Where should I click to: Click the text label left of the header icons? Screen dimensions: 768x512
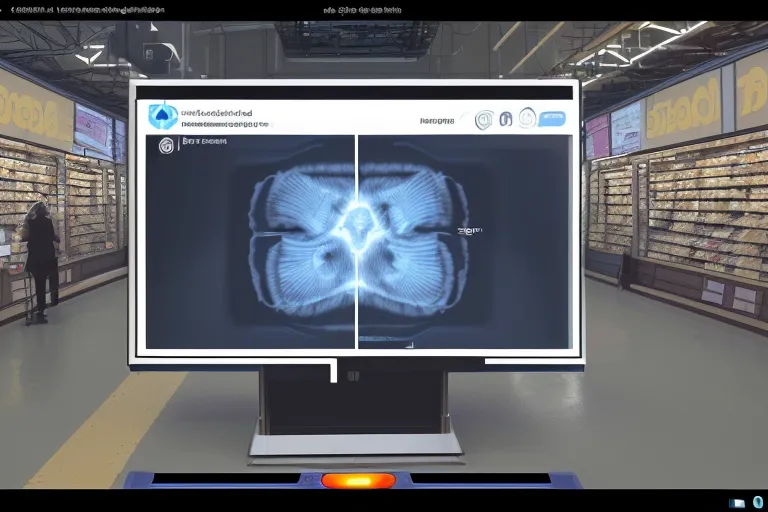click(438, 120)
